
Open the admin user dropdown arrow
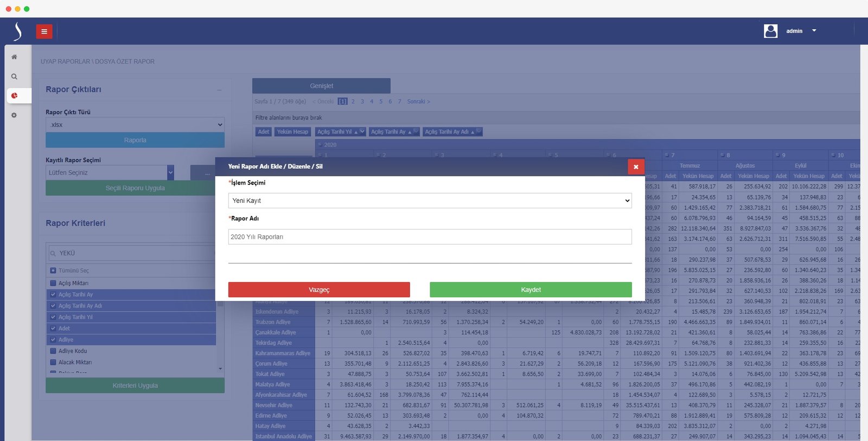pos(814,31)
